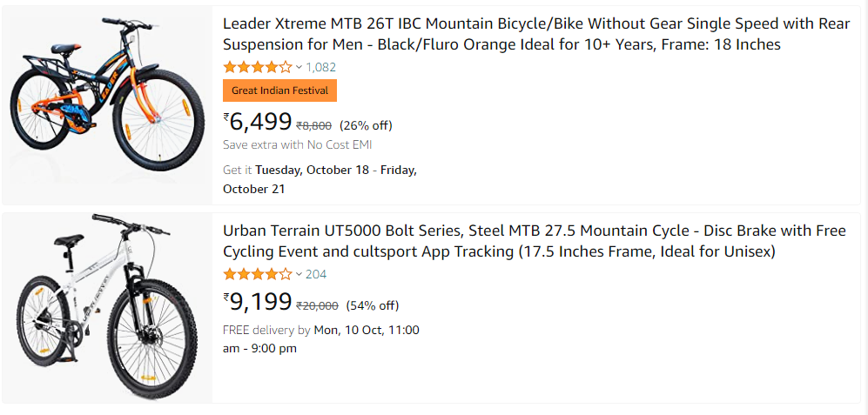
Task: Click the 26% off discount text
Action: [366, 124]
